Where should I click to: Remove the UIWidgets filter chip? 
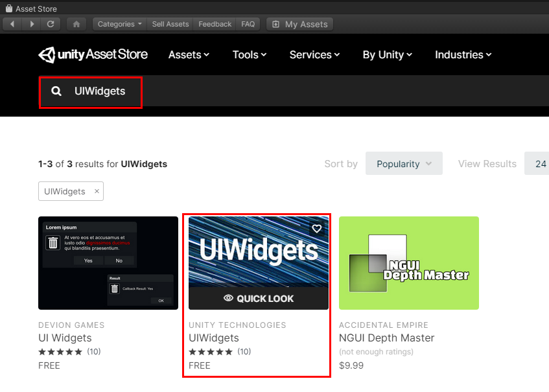click(97, 191)
